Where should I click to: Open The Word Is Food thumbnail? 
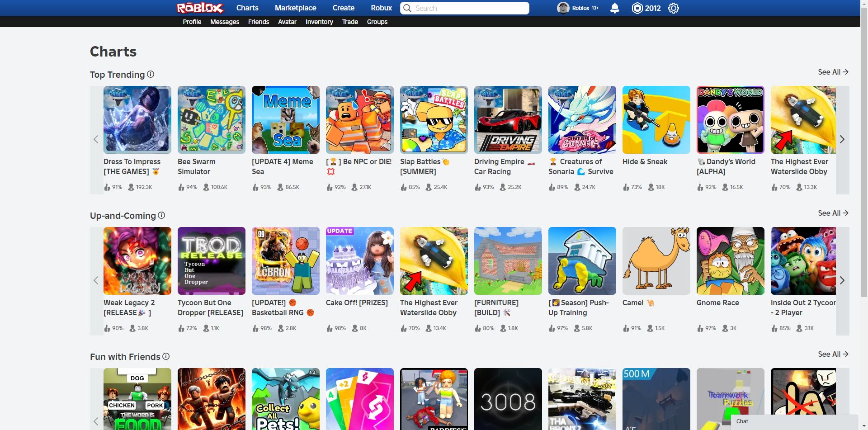click(x=137, y=399)
